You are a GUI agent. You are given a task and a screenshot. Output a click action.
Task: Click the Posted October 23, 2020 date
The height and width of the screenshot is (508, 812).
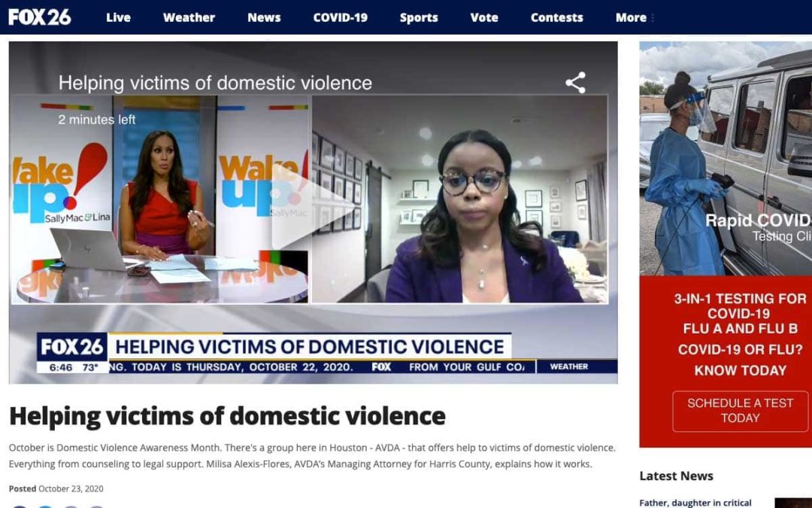click(x=56, y=489)
